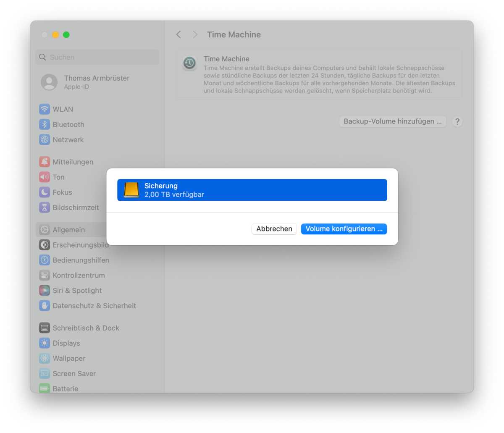
Task: Go forward with the right chevron
Action: point(195,34)
